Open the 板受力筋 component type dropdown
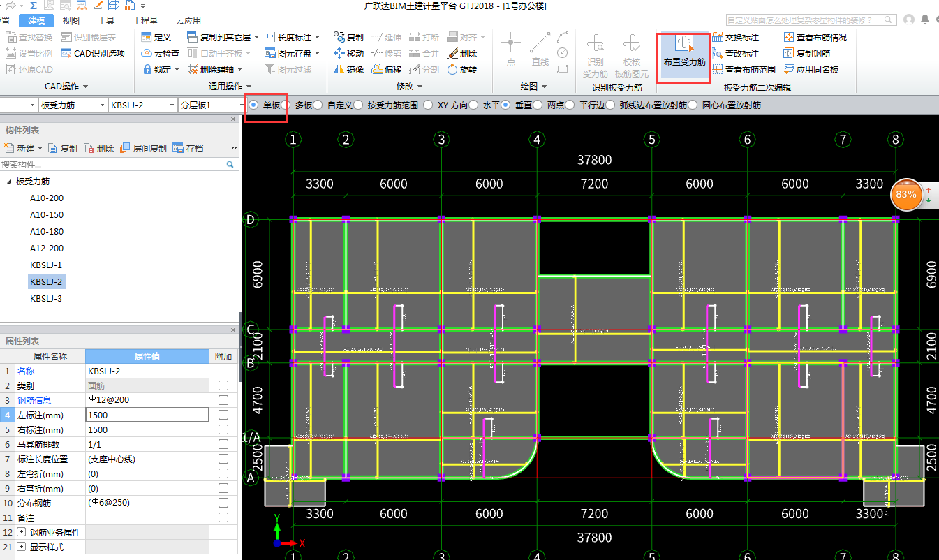 point(73,105)
